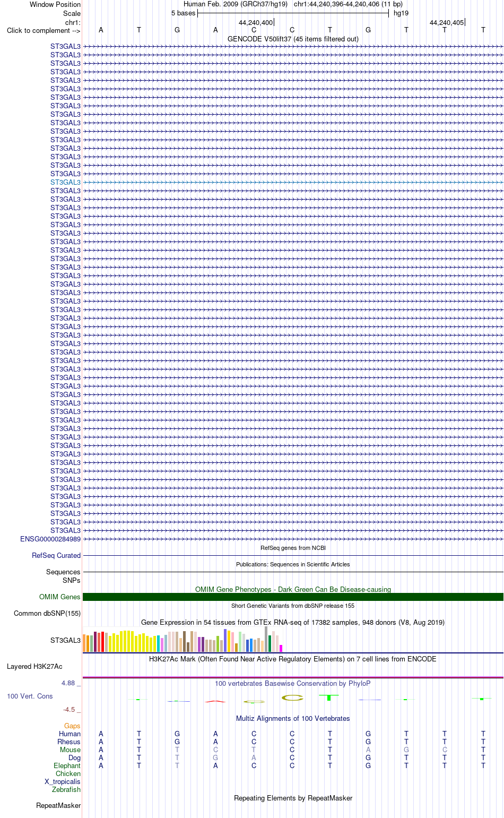Click the Common dbSNP(155) track label

47,613
